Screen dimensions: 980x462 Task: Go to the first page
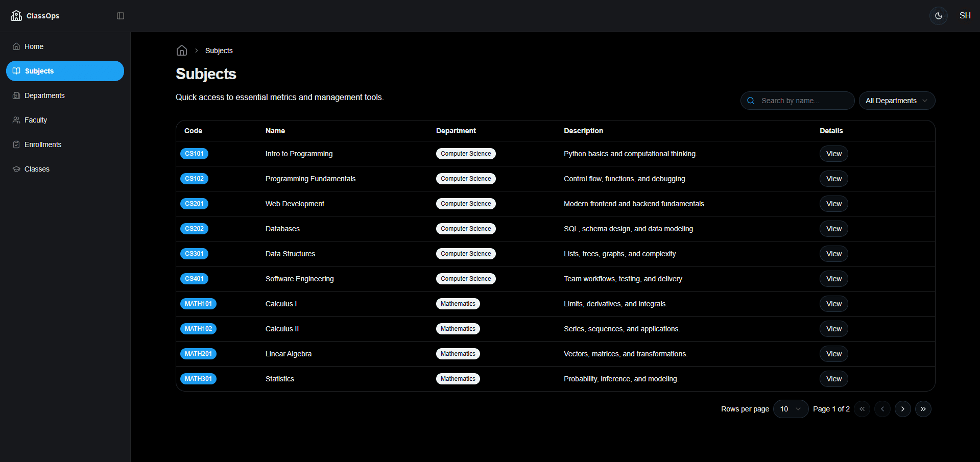pyautogui.click(x=862, y=409)
